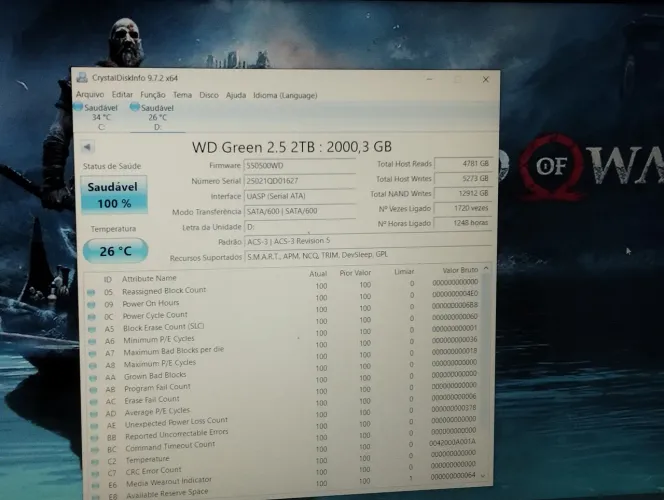Click the status icon for Reassigned Block Count
Viewport: 664px width, 500px height.
coord(91,293)
